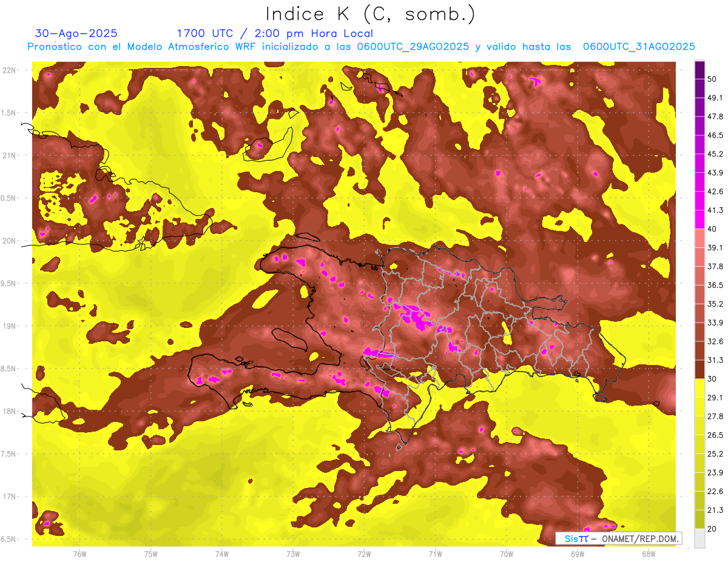Click the legend value "30"
The height and width of the screenshot is (562, 728).
coord(712,379)
